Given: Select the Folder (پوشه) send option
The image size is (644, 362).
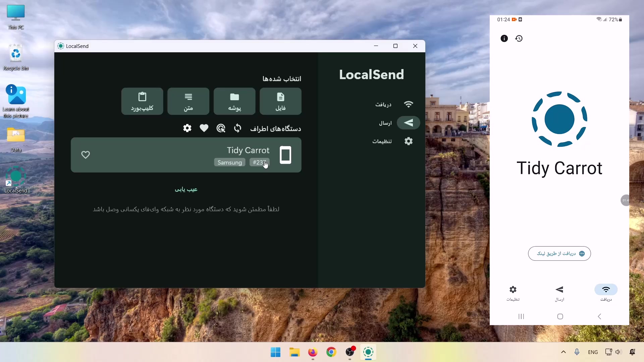Looking at the screenshot, I should point(234,101).
